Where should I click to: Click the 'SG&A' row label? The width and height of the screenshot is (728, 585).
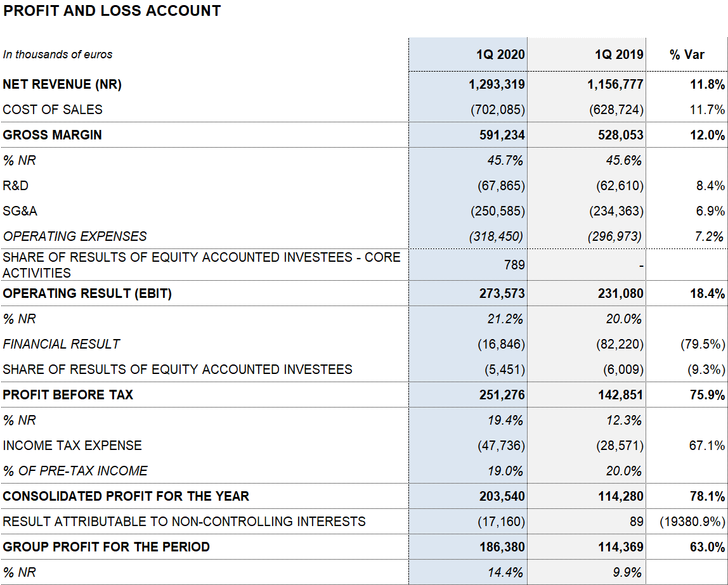pyautogui.click(x=20, y=211)
